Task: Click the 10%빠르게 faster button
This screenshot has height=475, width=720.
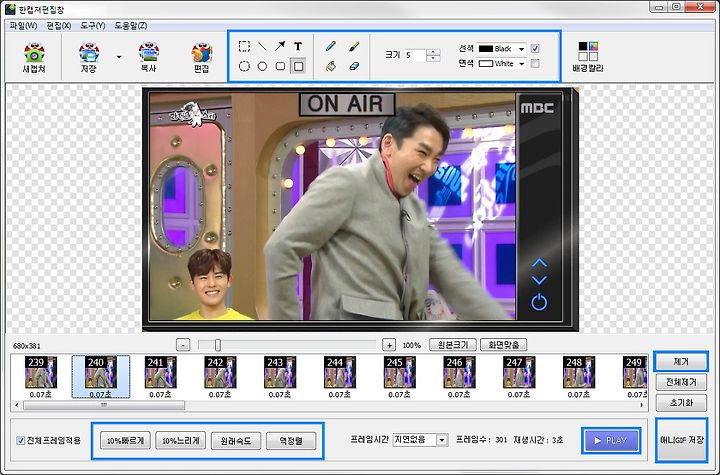Action: coord(125,441)
